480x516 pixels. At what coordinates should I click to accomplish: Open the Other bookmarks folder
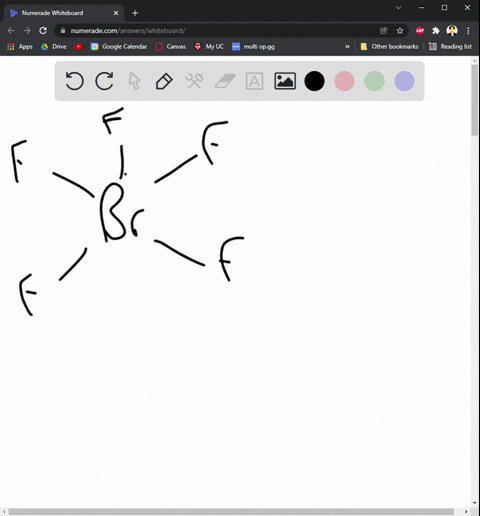(389, 47)
